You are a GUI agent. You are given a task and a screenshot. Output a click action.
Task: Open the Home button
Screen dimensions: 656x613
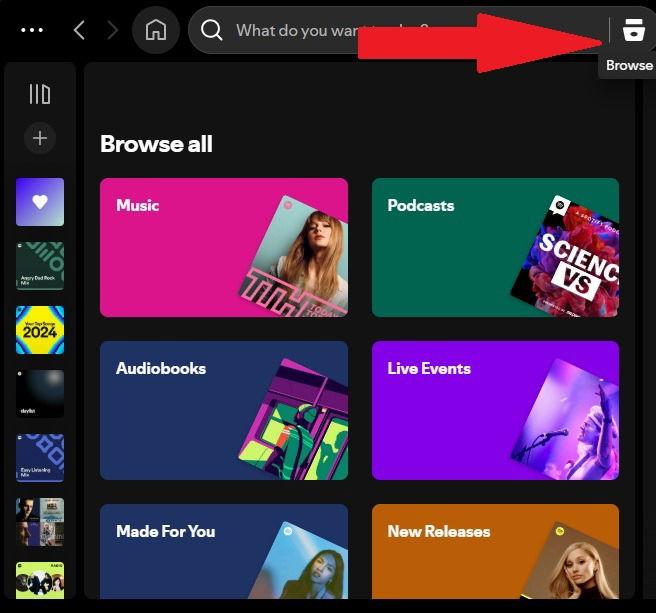pos(156,30)
